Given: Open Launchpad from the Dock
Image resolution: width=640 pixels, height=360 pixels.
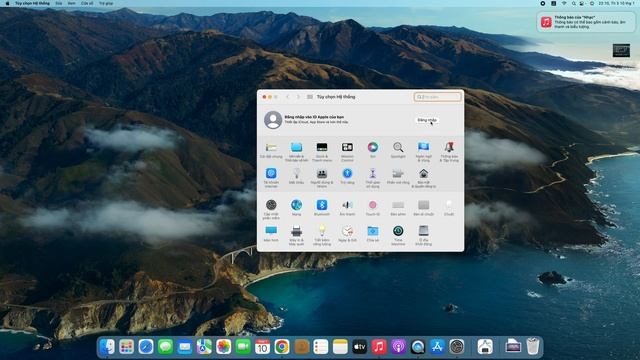Looking at the screenshot, I should point(127,347).
